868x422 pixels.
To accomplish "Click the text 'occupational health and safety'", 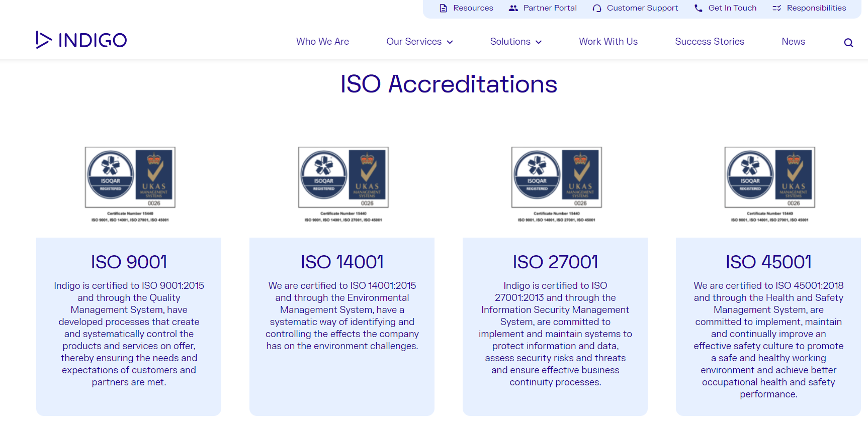I will click(x=768, y=382).
